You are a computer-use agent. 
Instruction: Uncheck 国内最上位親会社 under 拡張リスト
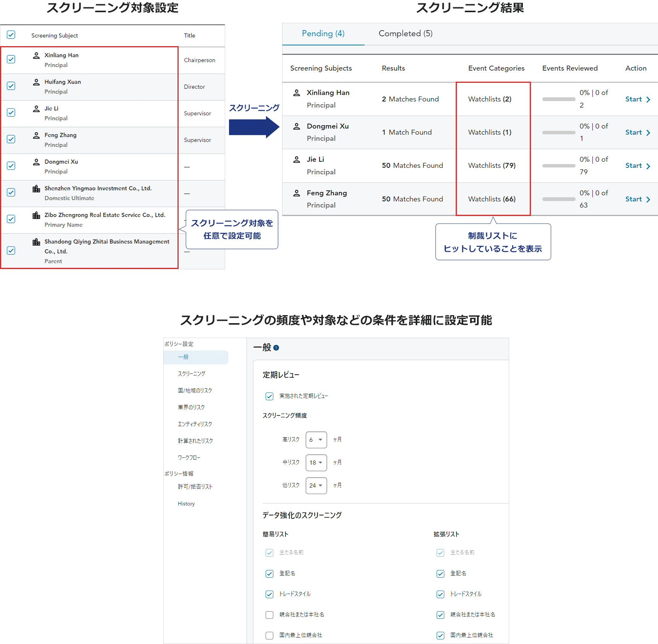coord(440,636)
